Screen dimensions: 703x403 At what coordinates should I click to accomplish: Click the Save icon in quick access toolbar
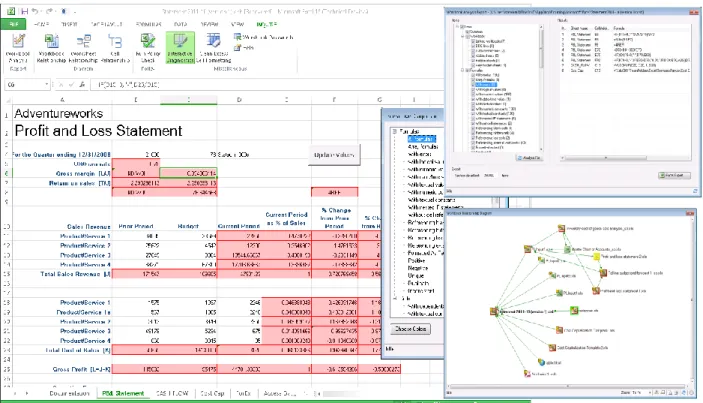[x=24, y=11]
